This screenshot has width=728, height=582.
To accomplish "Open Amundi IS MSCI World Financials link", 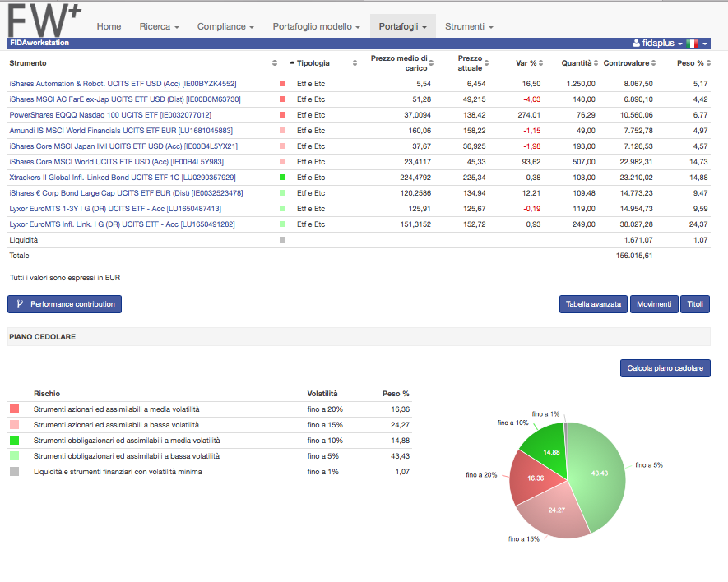I will pos(121,131).
